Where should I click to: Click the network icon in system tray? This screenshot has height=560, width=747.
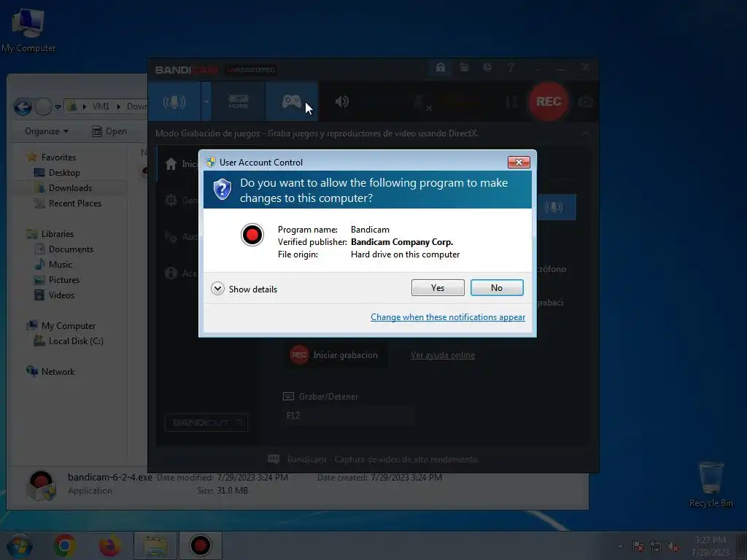[656, 547]
